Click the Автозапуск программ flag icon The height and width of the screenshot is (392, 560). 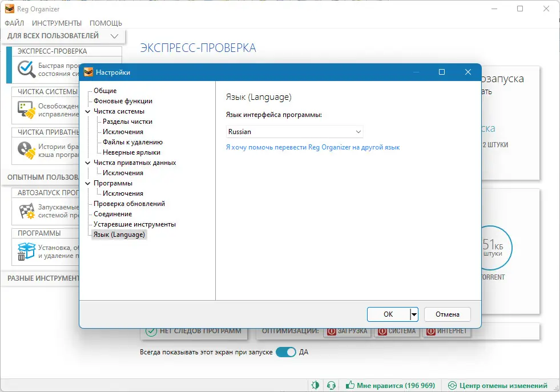pos(27,211)
